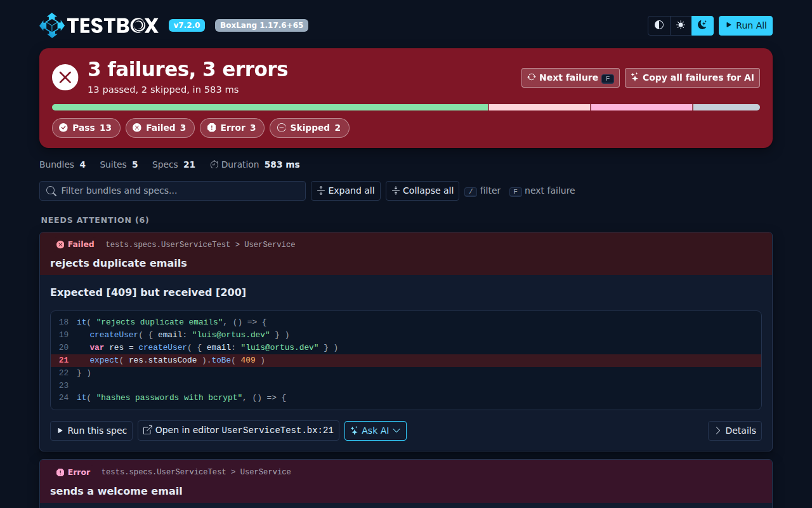Viewport: 812px width, 508px height.
Task: Click the NEEDS ATTENTION (6) heading
Action: pos(95,220)
